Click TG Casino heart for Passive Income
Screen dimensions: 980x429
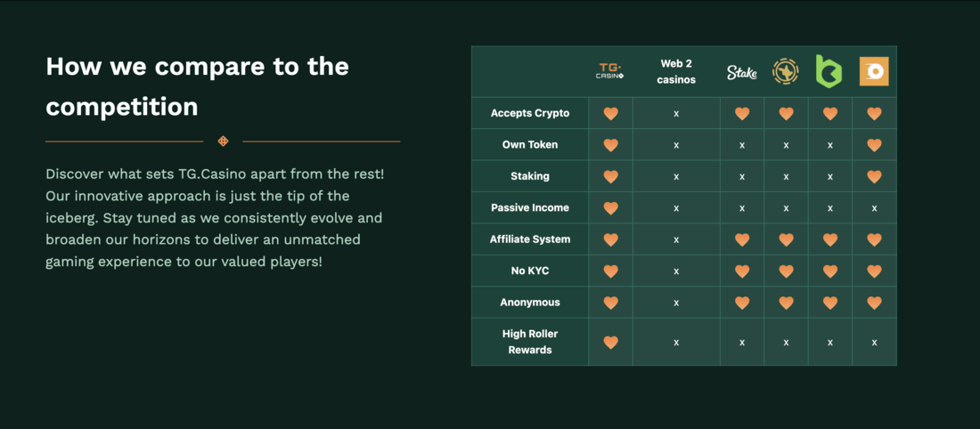tap(610, 208)
